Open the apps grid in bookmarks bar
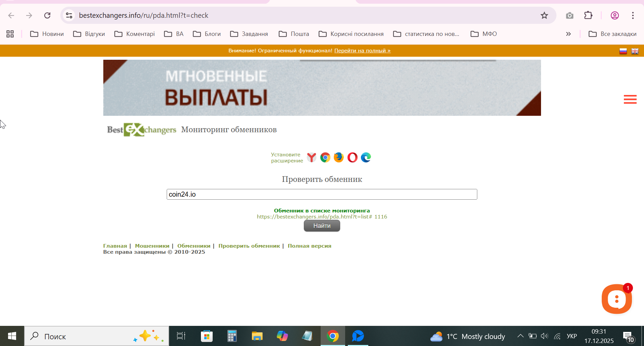This screenshot has height=346, width=644. tap(10, 34)
